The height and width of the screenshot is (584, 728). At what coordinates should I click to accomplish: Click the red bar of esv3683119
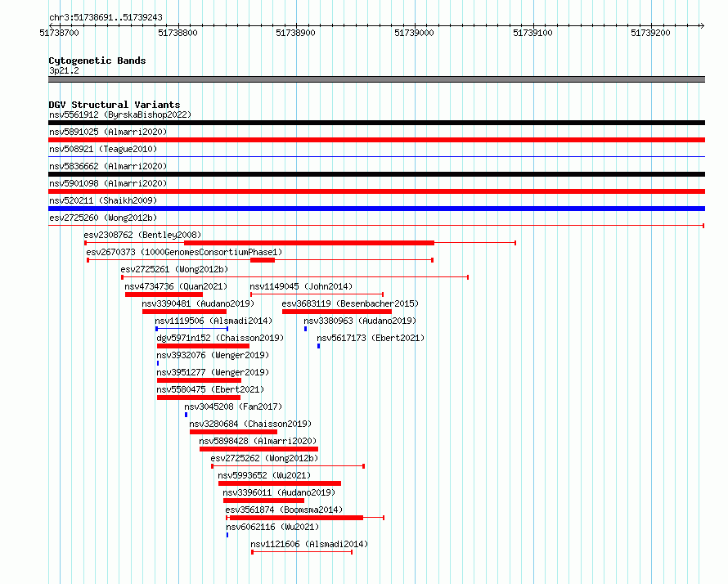click(337, 312)
